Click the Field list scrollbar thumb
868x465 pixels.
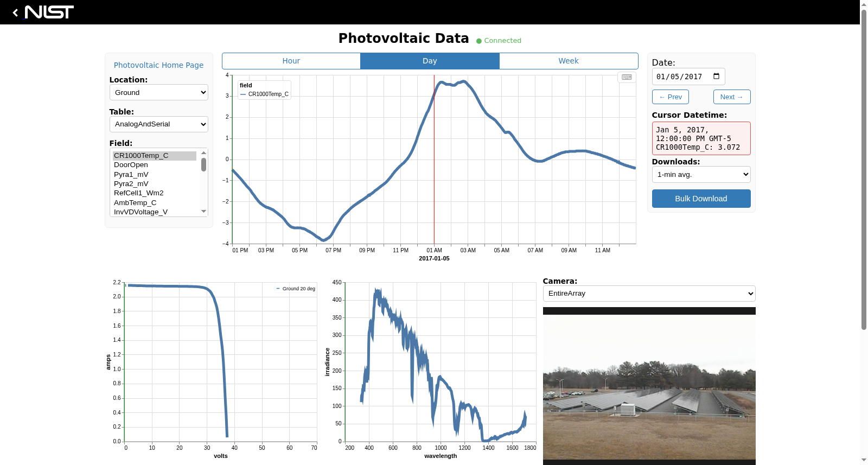pyautogui.click(x=203, y=164)
